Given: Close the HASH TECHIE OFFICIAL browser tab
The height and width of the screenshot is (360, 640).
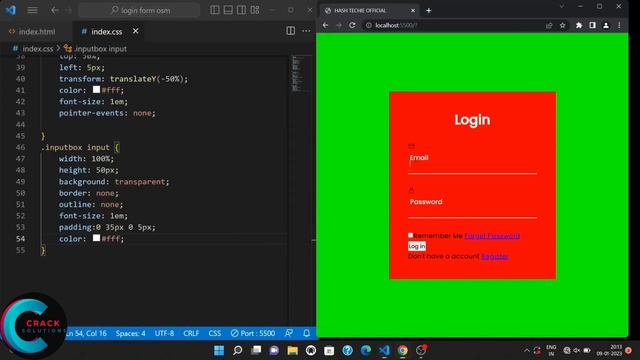Looking at the screenshot, I should point(413,11).
